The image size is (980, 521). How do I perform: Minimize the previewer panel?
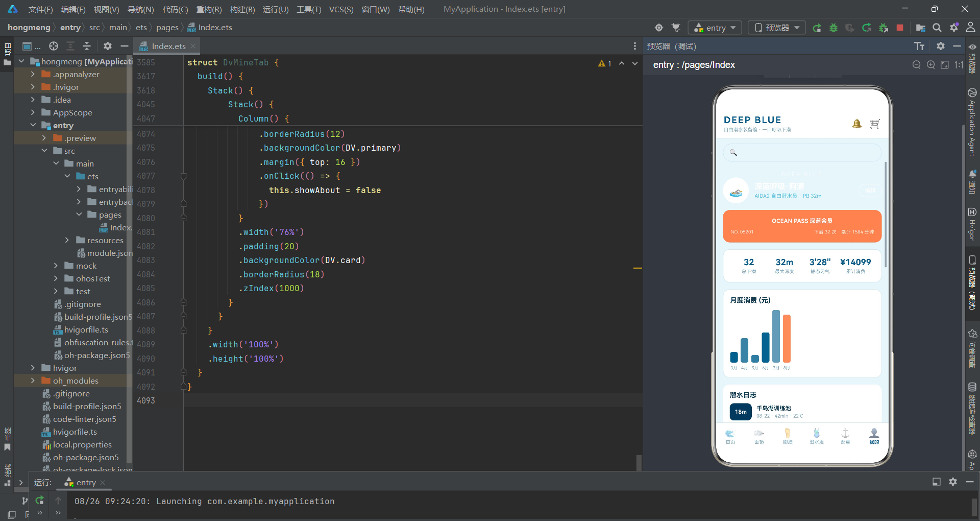(957, 46)
